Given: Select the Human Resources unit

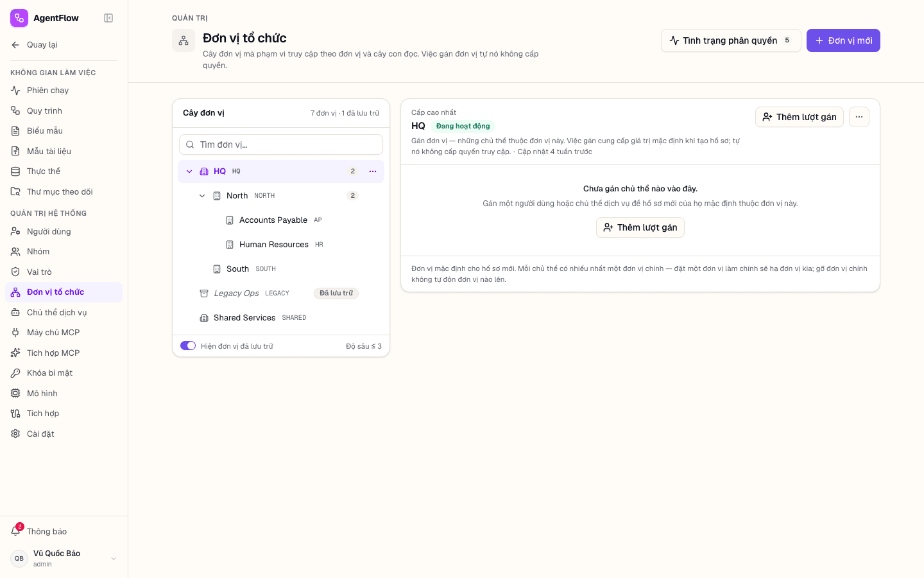Looking at the screenshot, I should pyautogui.click(x=281, y=245).
